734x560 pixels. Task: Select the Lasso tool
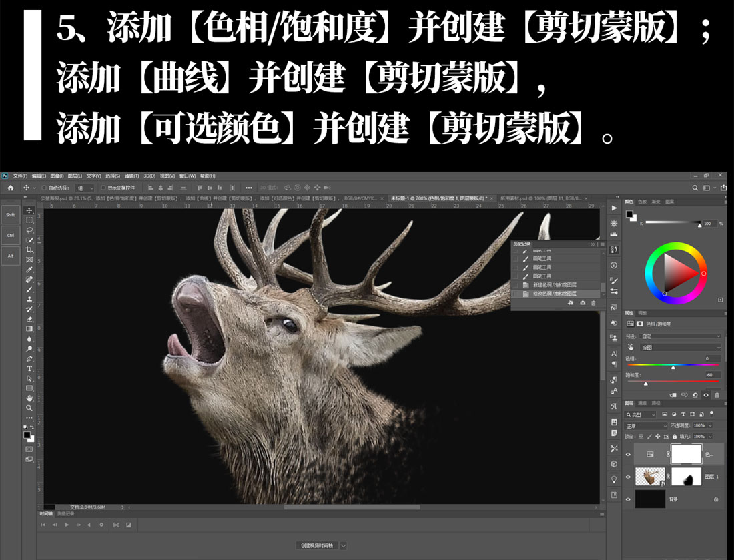tap(29, 230)
